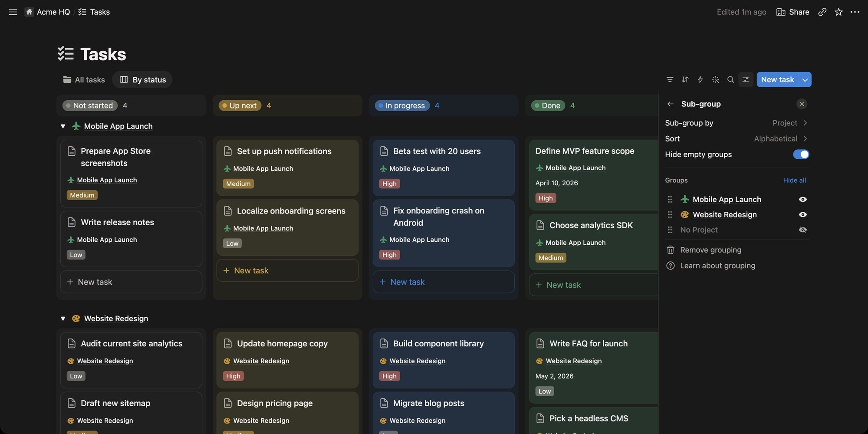
Task: Open Beta test with 20 users card
Action: 444,168
